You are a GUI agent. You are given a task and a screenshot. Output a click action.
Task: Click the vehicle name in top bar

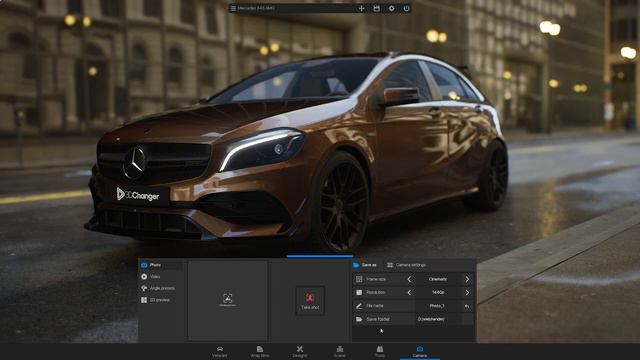256,8
